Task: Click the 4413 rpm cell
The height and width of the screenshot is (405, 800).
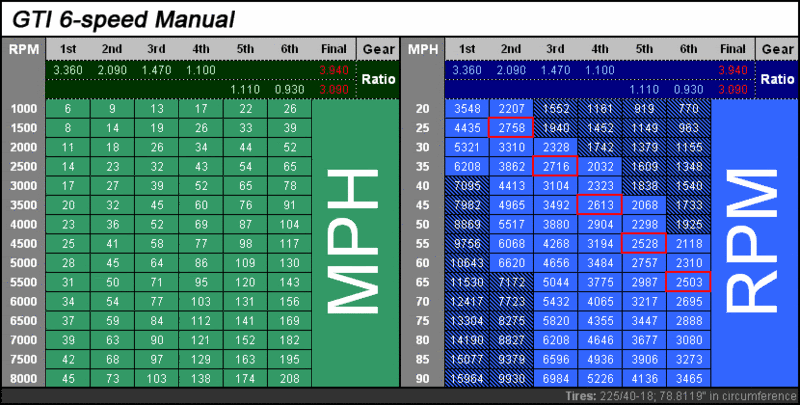Action: tap(511, 186)
